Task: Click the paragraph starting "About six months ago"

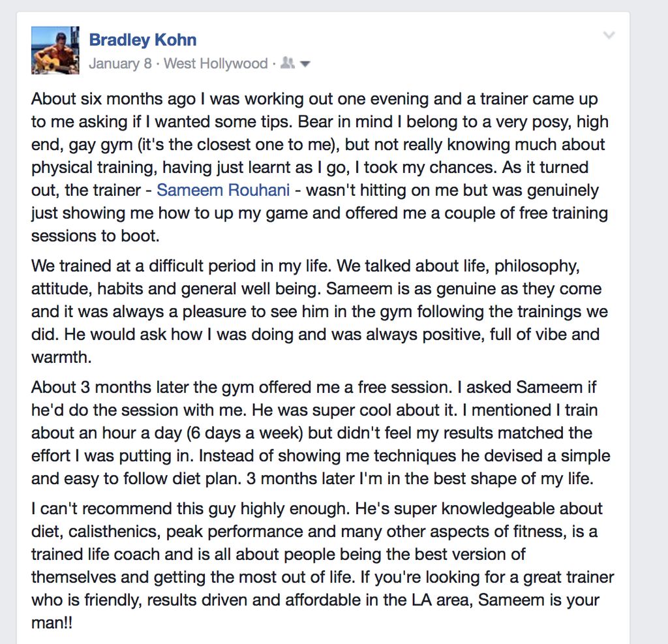Action: click(320, 167)
